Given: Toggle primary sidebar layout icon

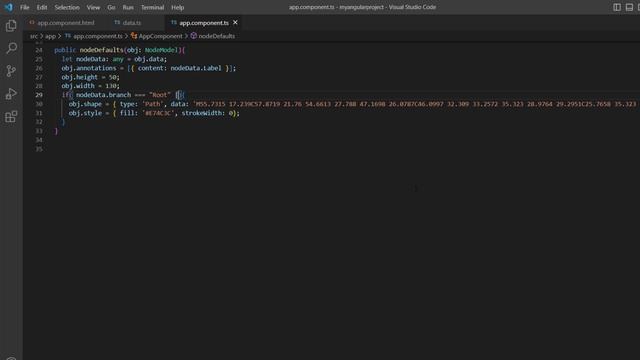Looking at the screenshot, I should pyautogui.click(x=617, y=7).
